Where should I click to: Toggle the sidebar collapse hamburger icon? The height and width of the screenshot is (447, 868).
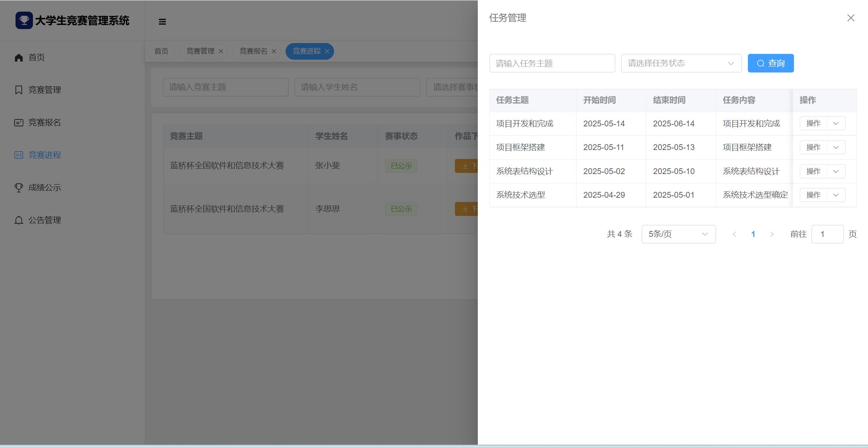click(x=162, y=22)
